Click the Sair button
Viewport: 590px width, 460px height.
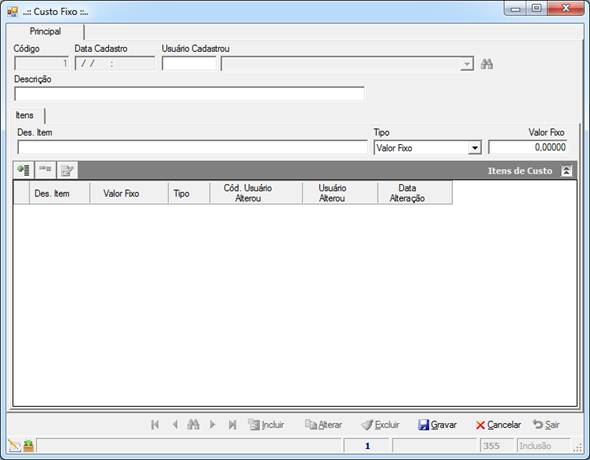pyautogui.click(x=546, y=425)
